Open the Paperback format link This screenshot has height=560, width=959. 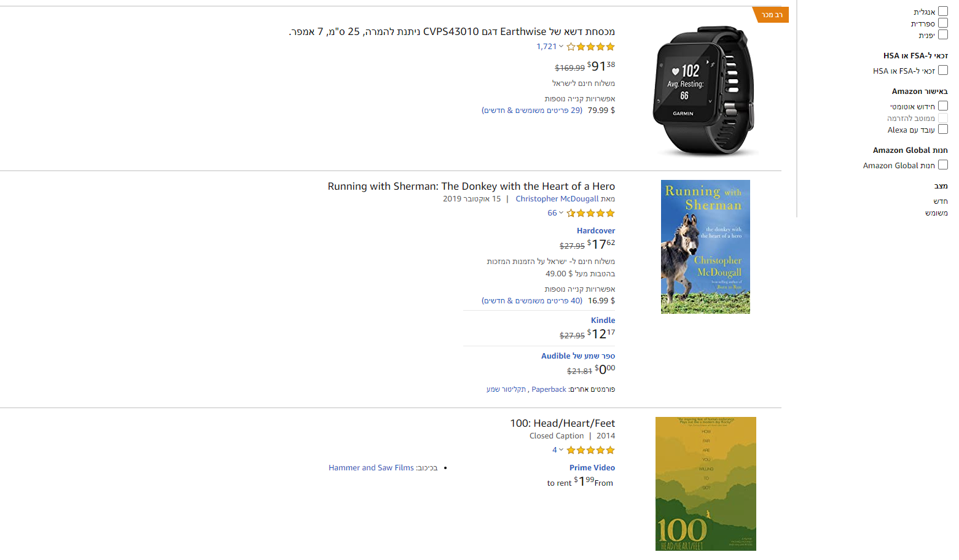click(549, 389)
